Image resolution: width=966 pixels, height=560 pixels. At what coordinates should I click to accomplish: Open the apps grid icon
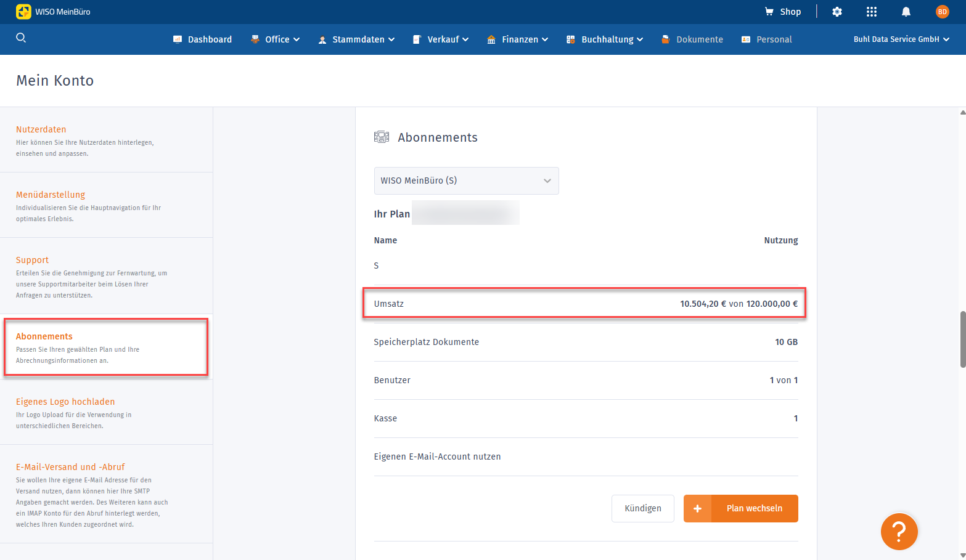pyautogui.click(x=872, y=12)
